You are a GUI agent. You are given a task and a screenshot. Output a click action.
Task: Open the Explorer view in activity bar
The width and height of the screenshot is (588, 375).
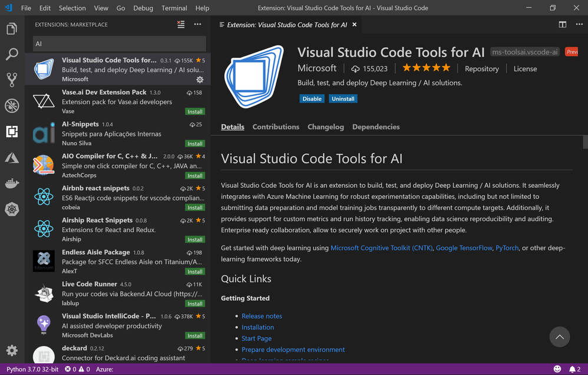pyautogui.click(x=12, y=29)
